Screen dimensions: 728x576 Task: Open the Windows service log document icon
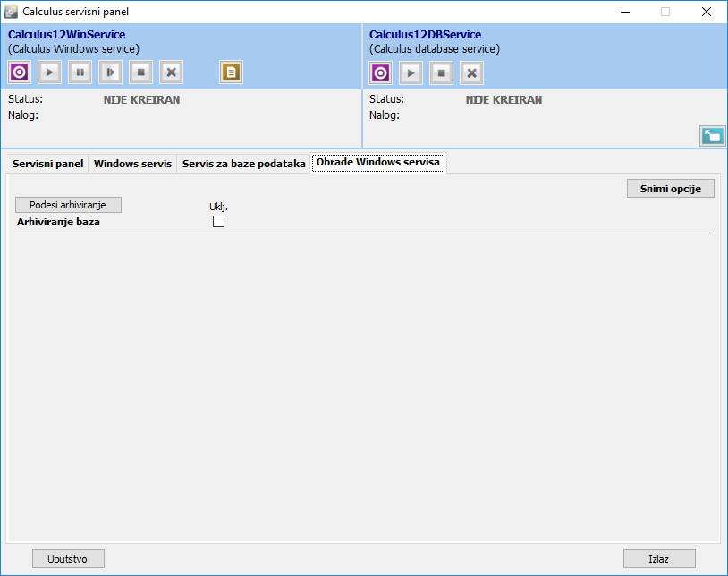pyautogui.click(x=232, y=72)
